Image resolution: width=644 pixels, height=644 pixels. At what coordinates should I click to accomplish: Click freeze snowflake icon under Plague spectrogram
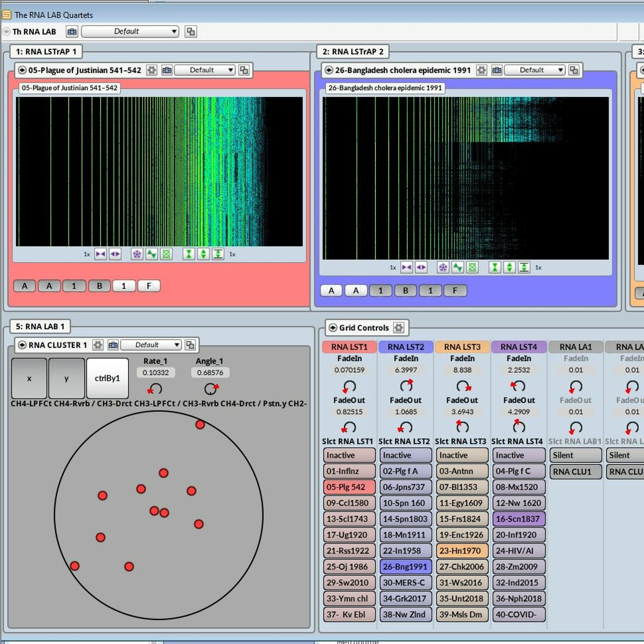pos(137,254)
